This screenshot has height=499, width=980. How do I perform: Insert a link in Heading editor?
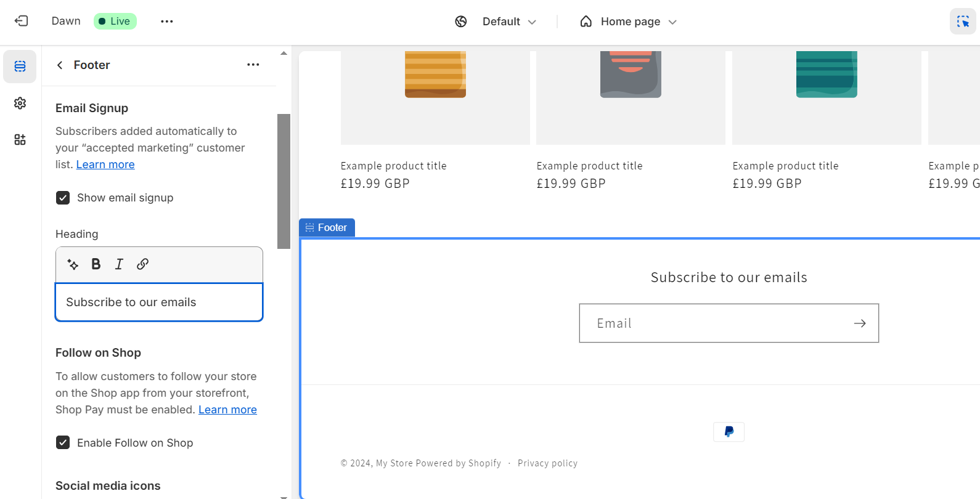point(142,264)
